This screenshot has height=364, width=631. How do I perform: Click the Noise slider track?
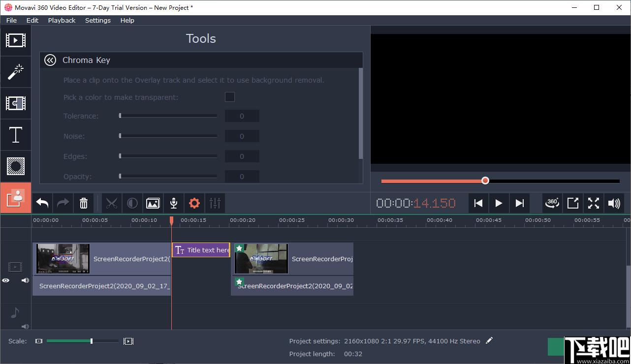coord(168,136)
